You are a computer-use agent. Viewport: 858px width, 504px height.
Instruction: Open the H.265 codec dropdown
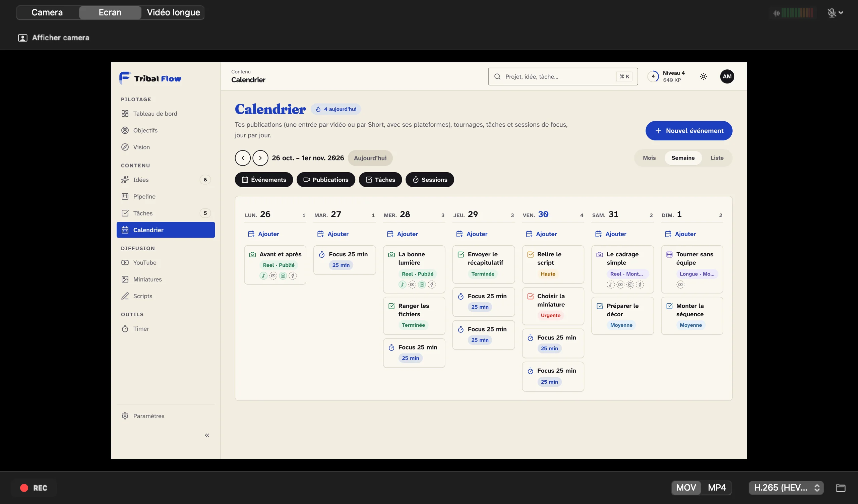[x=786, y=487]
